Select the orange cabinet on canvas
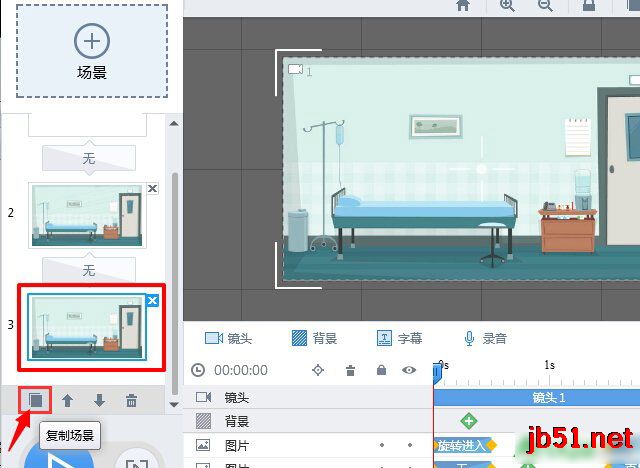Viewport: 640px width, 468px height. click(568, 229)
